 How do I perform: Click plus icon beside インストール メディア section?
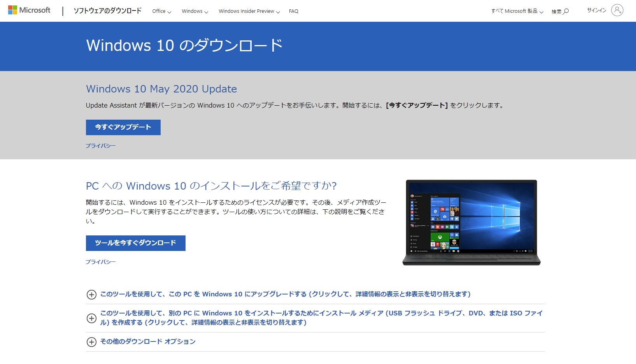(x=91, y=318)
